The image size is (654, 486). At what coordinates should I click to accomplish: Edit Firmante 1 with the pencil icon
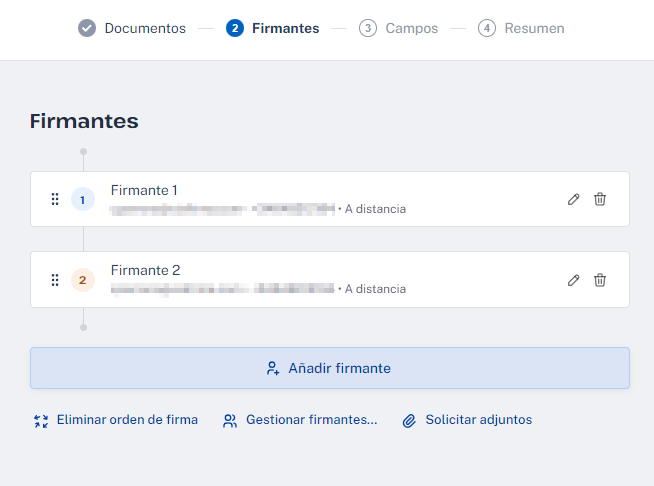pos(574,199)
